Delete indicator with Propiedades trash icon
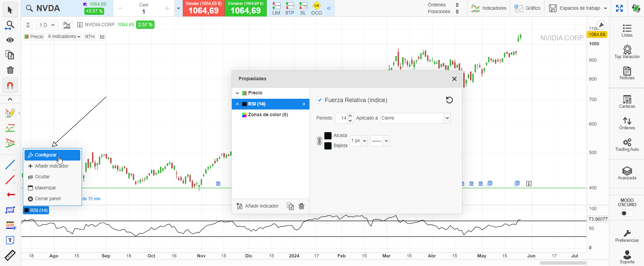The height and width of the screenshot is (266, 644). (x=301, y=206)
